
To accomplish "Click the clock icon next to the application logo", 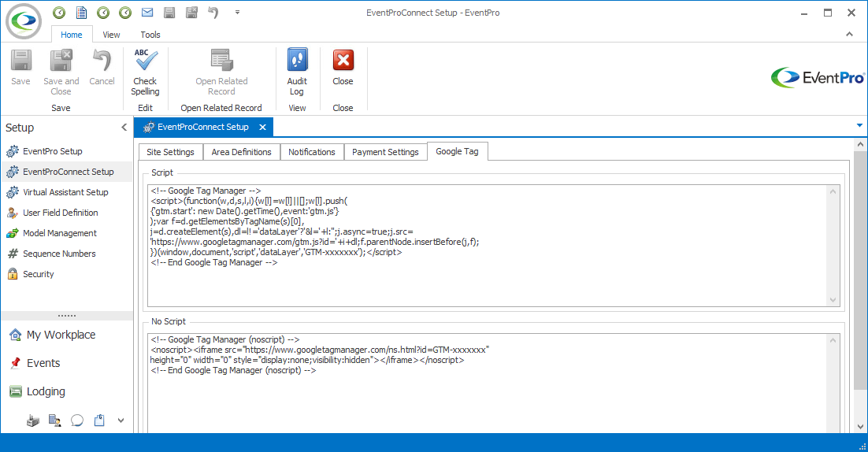I will [59, 12].
